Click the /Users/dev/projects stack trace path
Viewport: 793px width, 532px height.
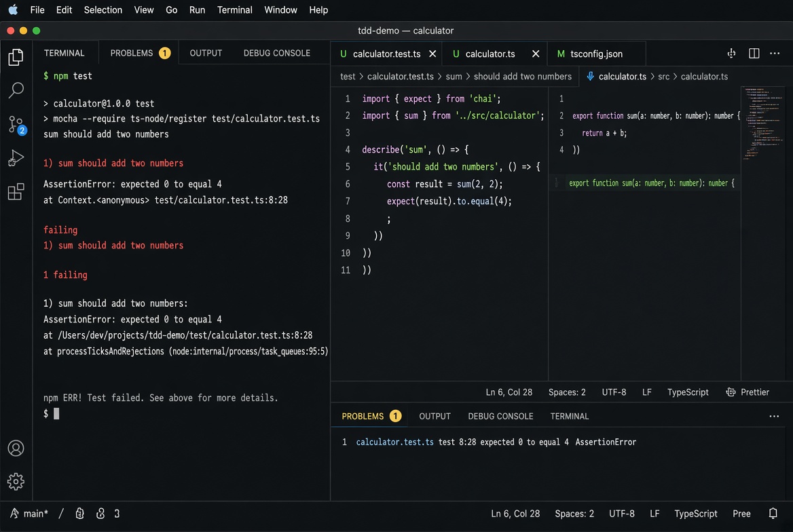click(185, 335)
